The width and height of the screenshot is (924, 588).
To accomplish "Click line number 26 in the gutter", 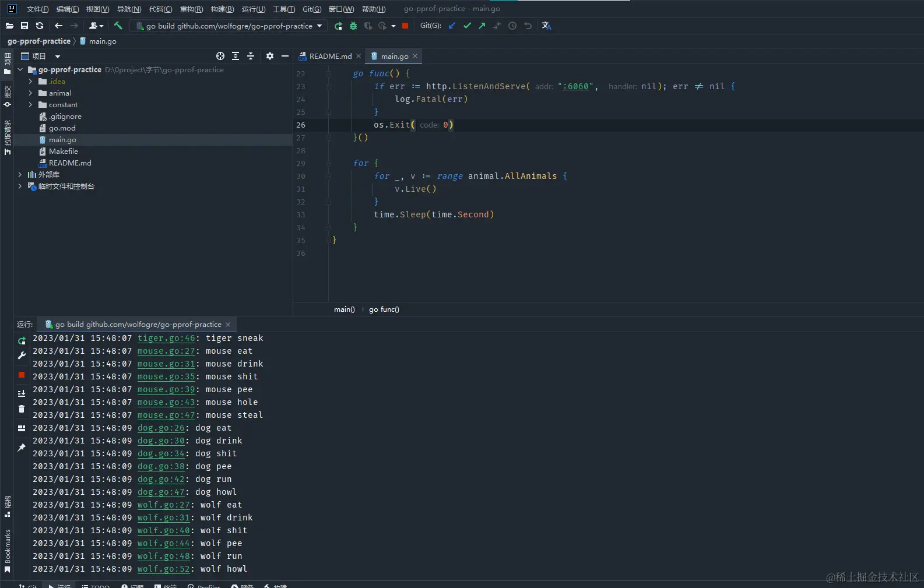I will (x=301, y=125).
